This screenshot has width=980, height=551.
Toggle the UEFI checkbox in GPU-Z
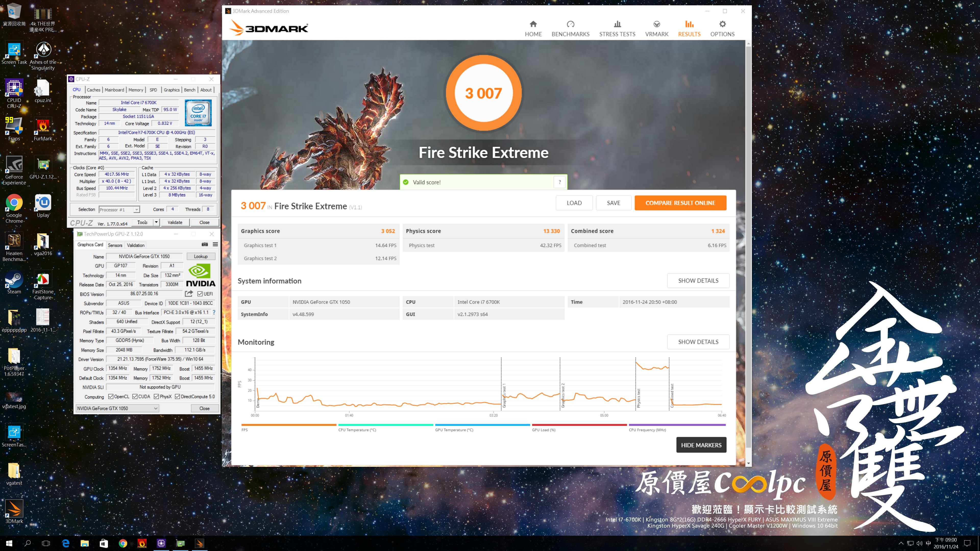[200, 294]
